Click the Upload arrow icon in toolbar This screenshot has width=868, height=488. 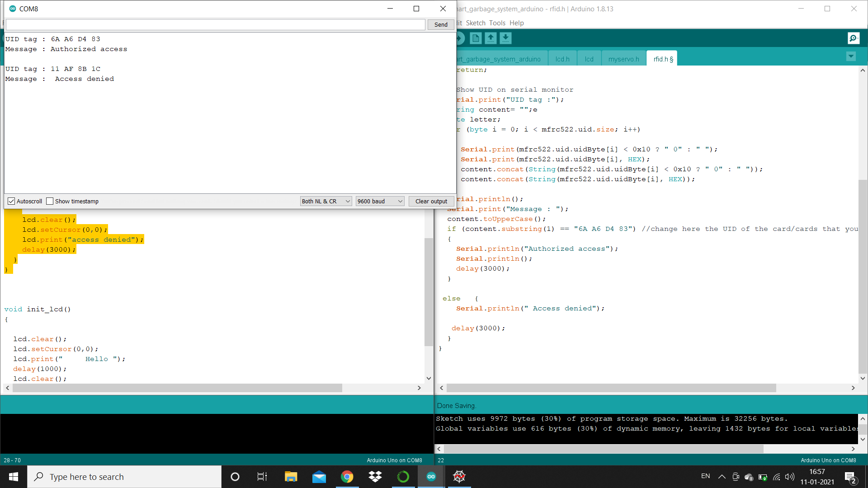point(460,38)
